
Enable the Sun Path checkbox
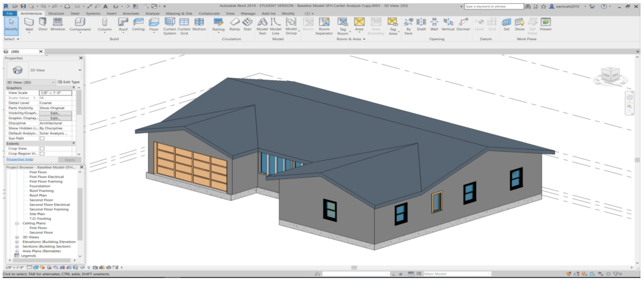(x=42, y=138)
